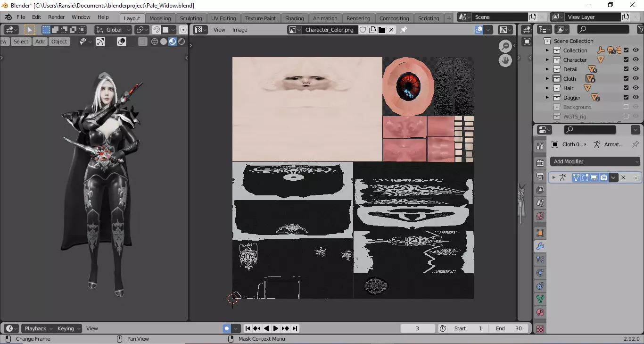
Task: Enable the Background collection checkbox
Action: [x=626, y=107]
